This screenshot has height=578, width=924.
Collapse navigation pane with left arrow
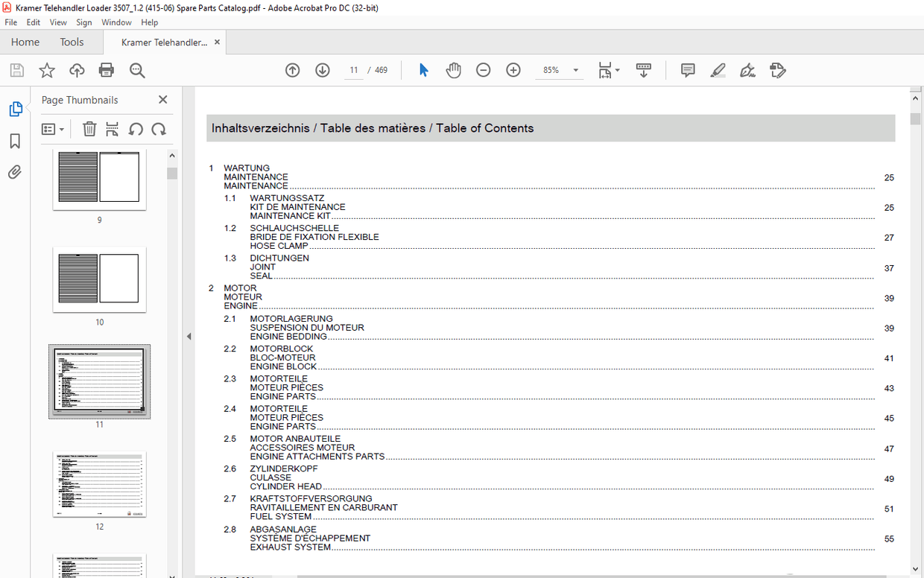coord(189,337)
